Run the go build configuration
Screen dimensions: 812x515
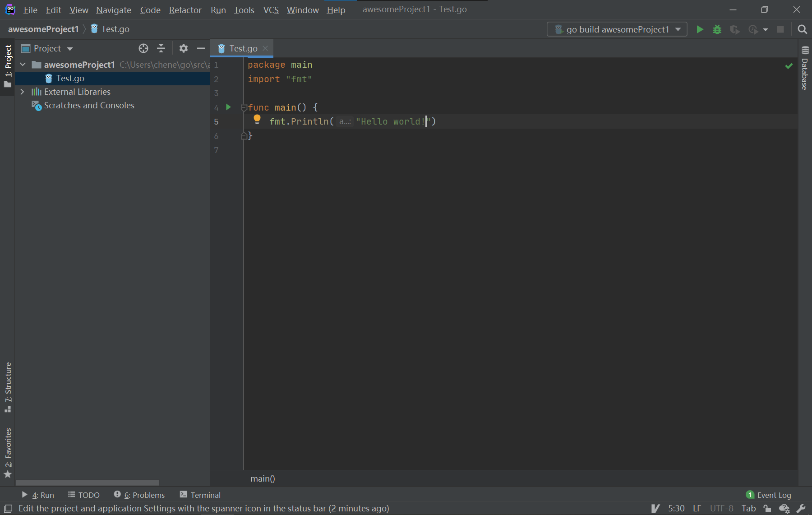(x=700, y=29)
